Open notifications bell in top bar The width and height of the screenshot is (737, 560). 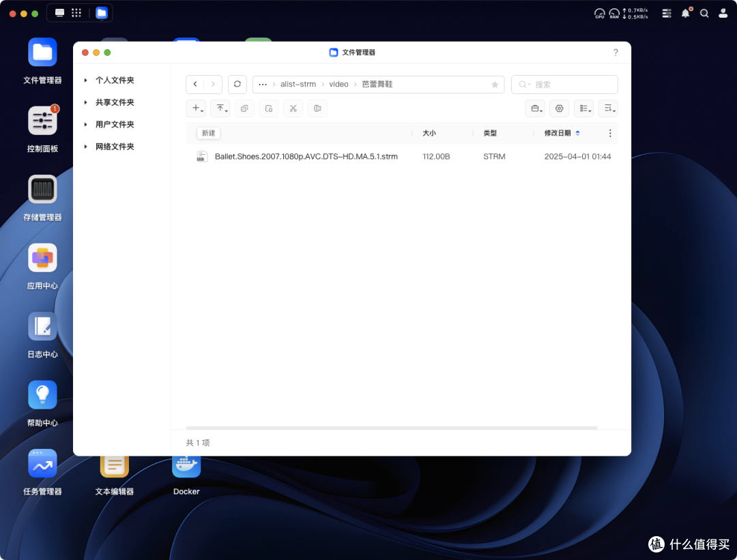point(686,13)
